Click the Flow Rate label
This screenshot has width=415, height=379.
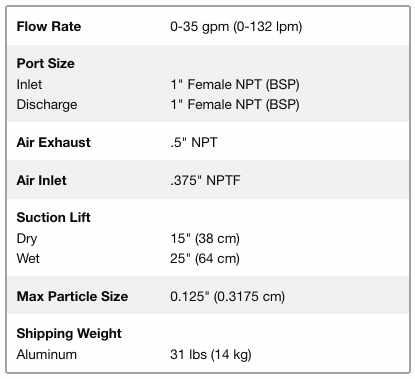click(49, 26)
